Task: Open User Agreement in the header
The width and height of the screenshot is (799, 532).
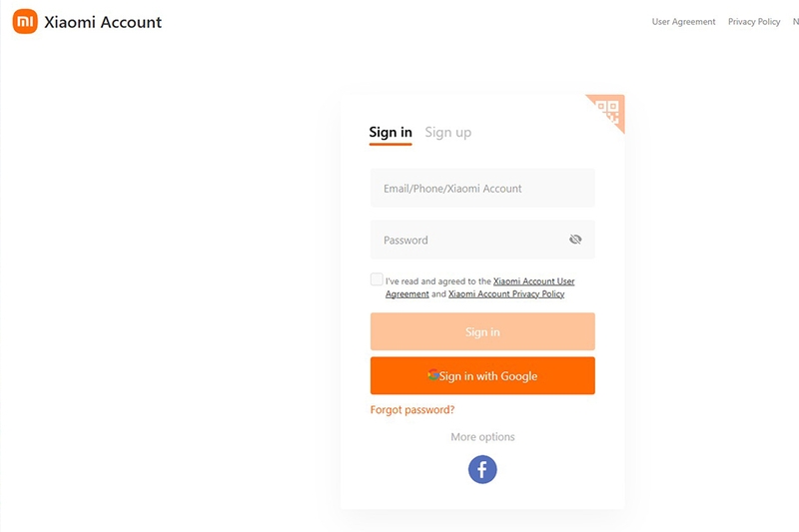Action: (683, 22)
